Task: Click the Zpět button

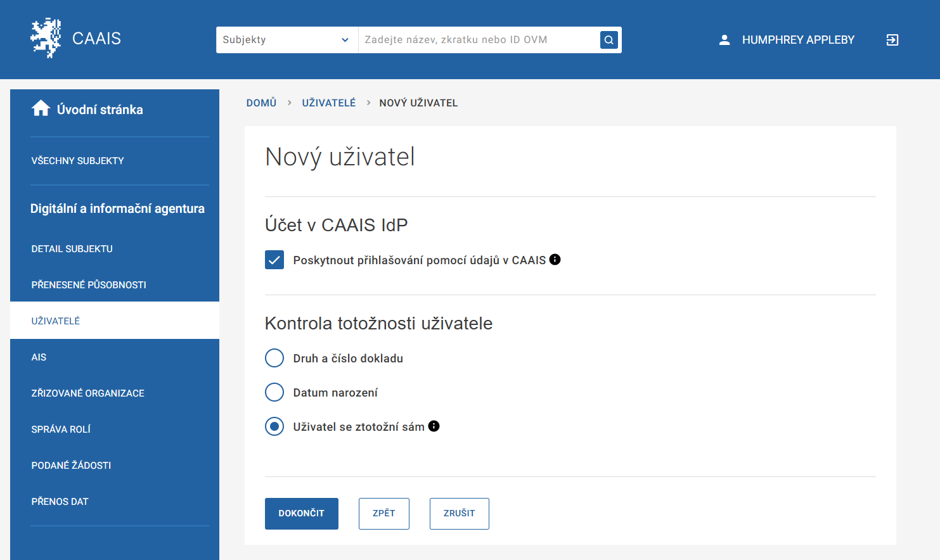Action: click(383, 513)
